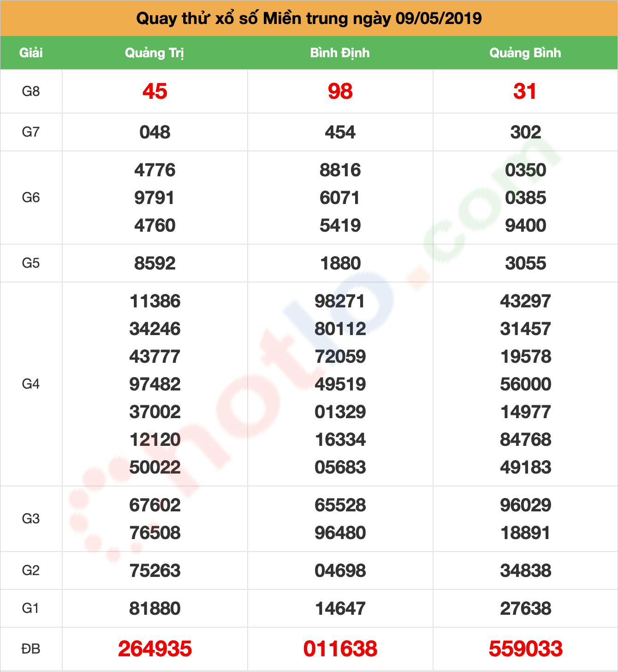Click the red G8 number 98
Image resolution: width=618 pixels, height=672 pixels.
point(340,91)
